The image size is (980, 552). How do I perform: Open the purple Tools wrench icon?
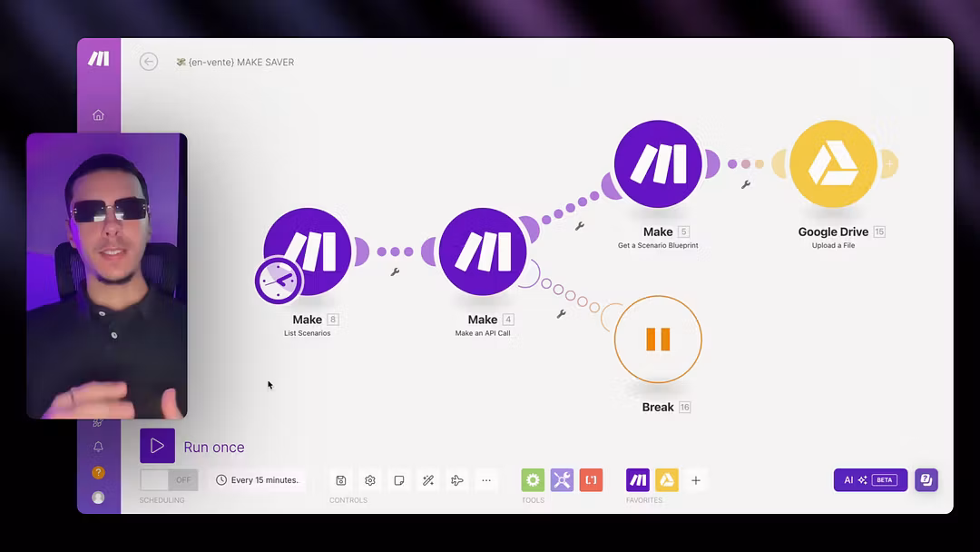pyautogui.click(x=562, y=480)
